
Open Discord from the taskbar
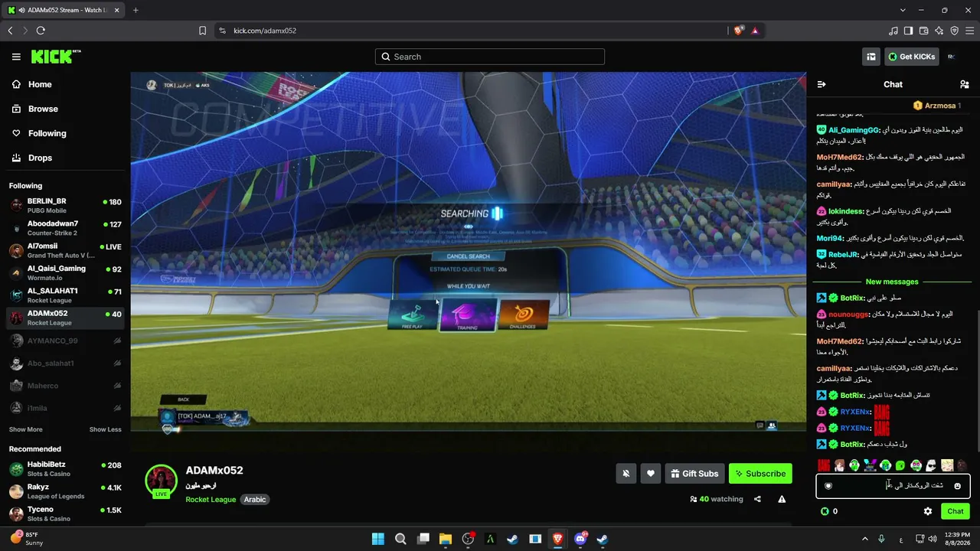click(580, 539)
